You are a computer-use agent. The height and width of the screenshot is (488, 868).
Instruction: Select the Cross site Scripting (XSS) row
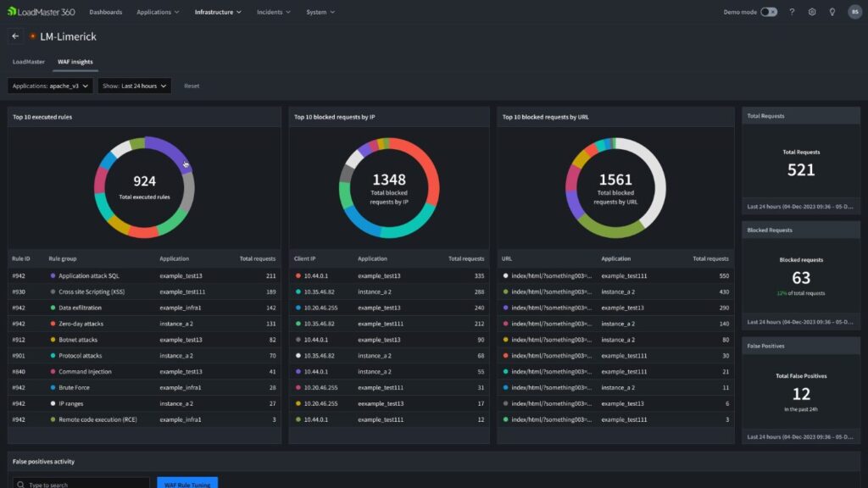pos(144,291)
